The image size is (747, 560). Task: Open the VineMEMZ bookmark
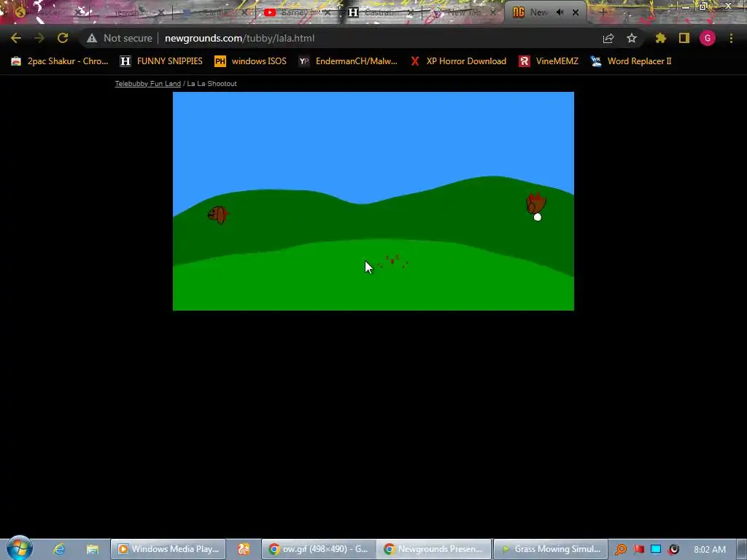tap(549, 61)
